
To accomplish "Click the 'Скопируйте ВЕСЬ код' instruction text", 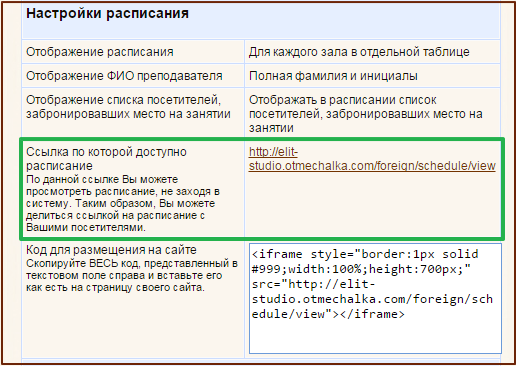I will 132,275.
